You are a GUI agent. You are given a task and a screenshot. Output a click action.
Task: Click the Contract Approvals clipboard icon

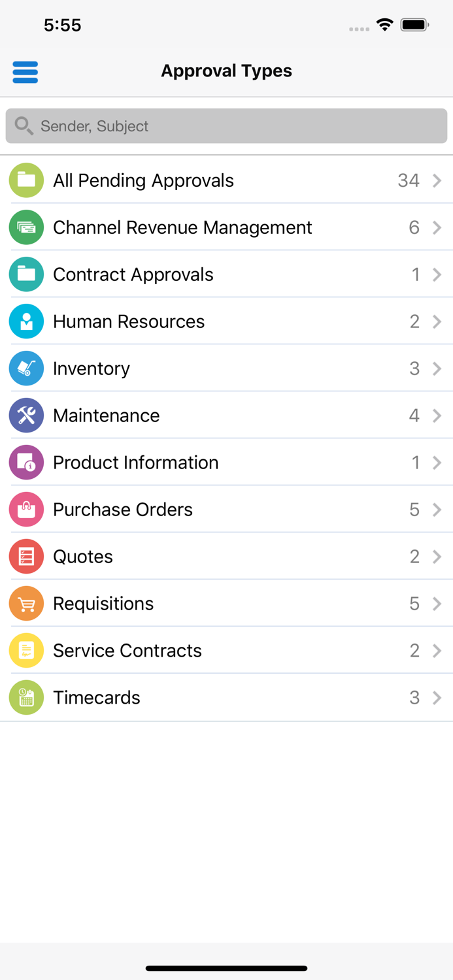[x=25, y=274]
